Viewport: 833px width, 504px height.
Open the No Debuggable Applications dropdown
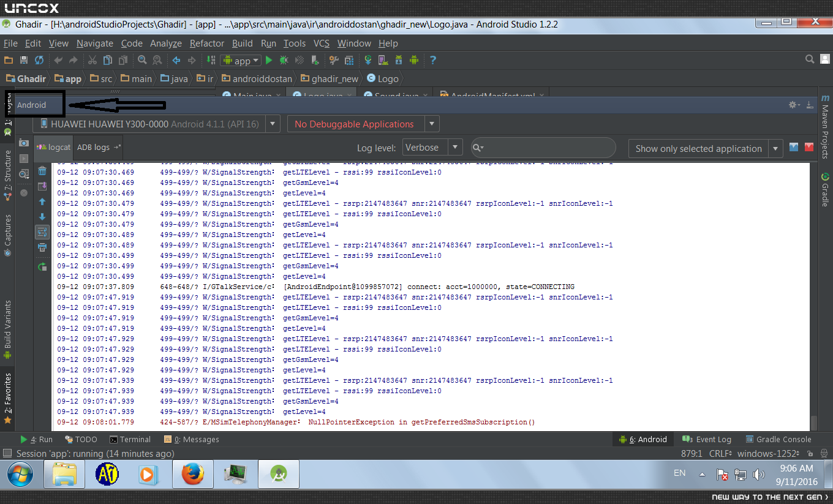pyautogui.click(x=363, y=124)
